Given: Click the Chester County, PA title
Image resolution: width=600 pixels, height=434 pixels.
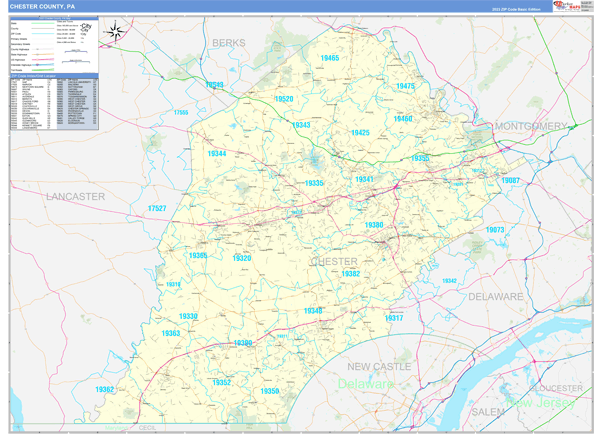Looking at the screenshot, I should click(41, 7).
